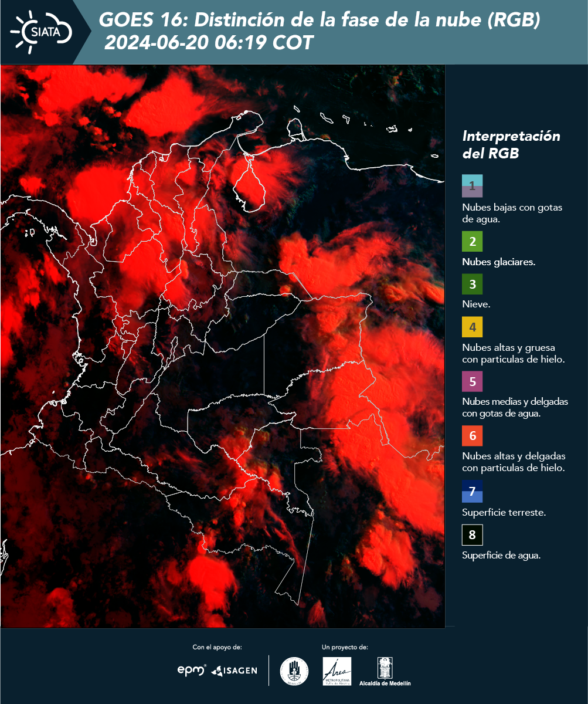Click the title 'GOES 16: Distinción de la fase de la nube (RGB)'
Viewport: 588px width, 704px height.
(x=319, y=21)
